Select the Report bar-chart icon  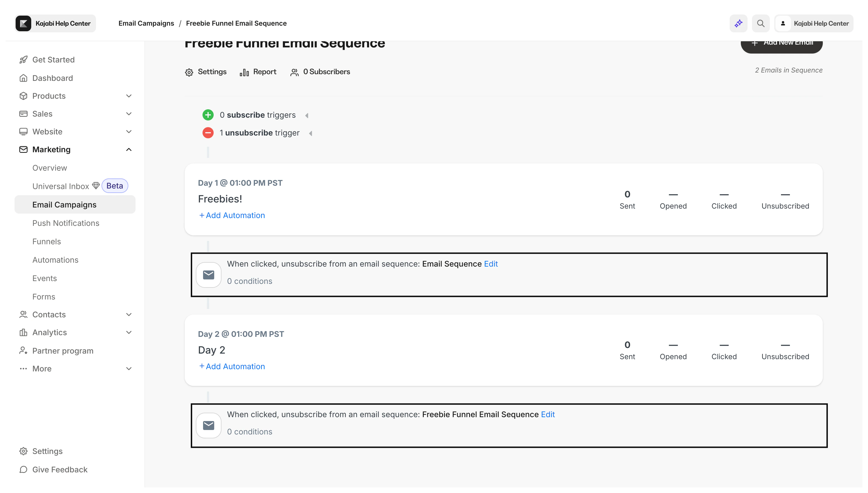tap(245, 72)
